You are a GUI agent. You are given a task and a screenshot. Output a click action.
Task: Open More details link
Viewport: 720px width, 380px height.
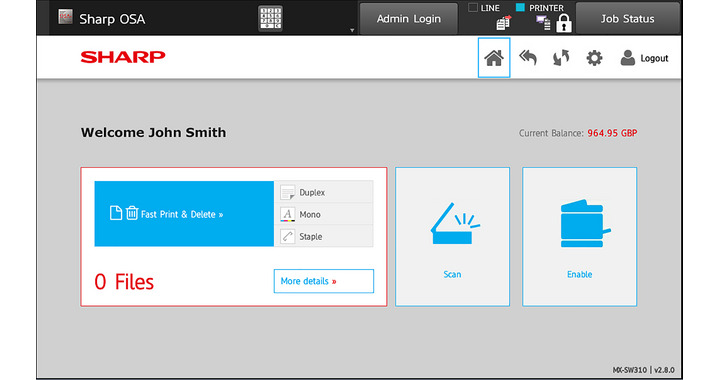pos(324,281)
